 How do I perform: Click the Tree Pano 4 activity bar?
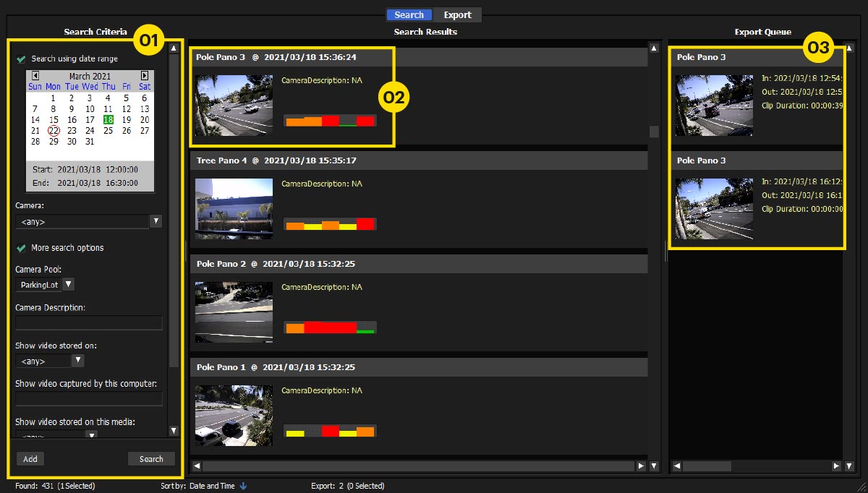[x=330, y=224]
